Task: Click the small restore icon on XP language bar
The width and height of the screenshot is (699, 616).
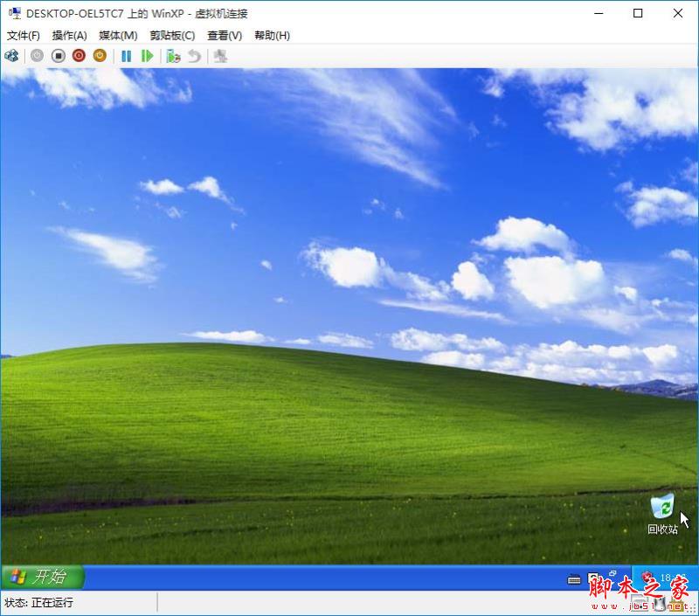Action: tap(612, 573)
